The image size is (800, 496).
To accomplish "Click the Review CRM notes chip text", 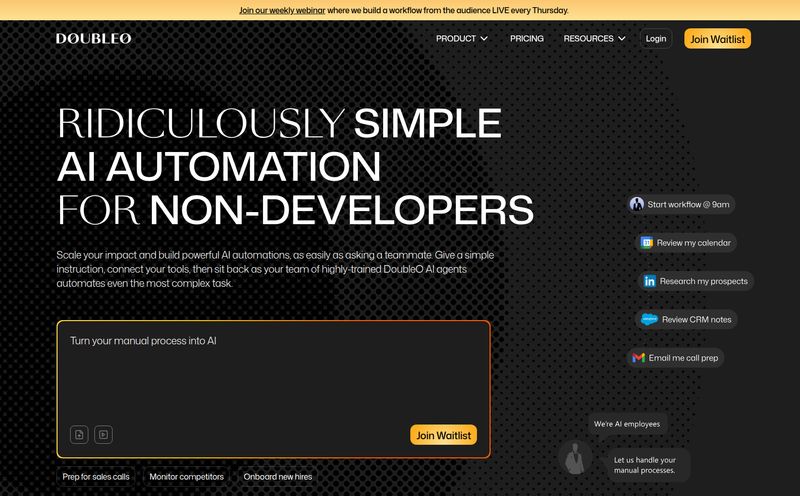I will point(696,319).
